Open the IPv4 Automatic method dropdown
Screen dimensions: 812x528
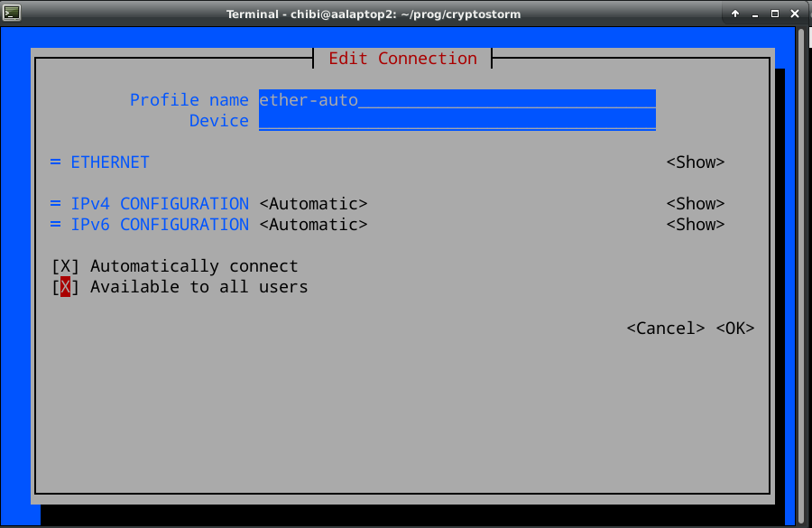pyautogui.click(x=313, y=204)
